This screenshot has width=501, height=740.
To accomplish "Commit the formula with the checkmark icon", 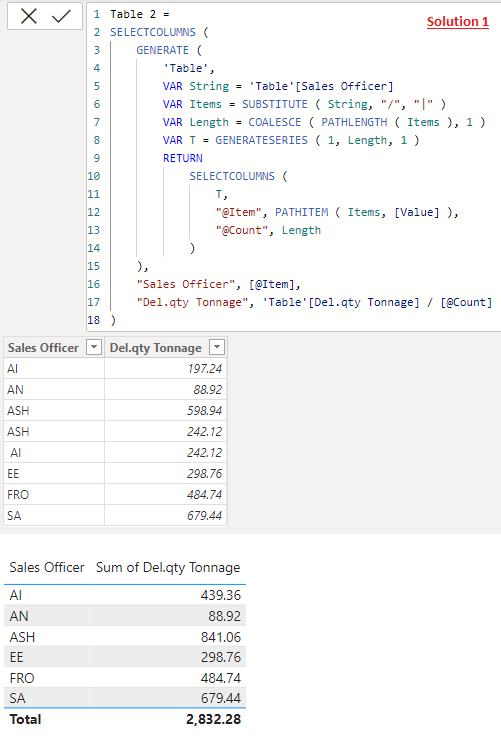I will tap(61, 17).
